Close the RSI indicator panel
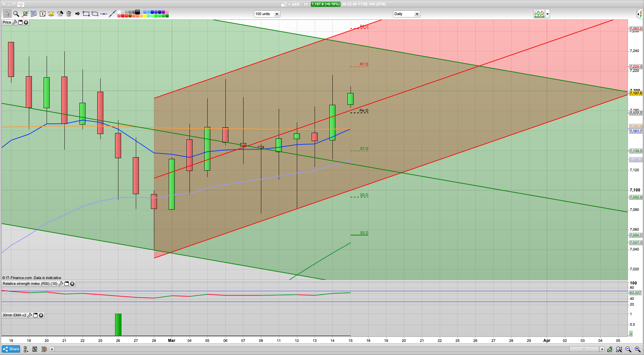The image size is (644, 355). pyautogui.click(x=72, y=284)
